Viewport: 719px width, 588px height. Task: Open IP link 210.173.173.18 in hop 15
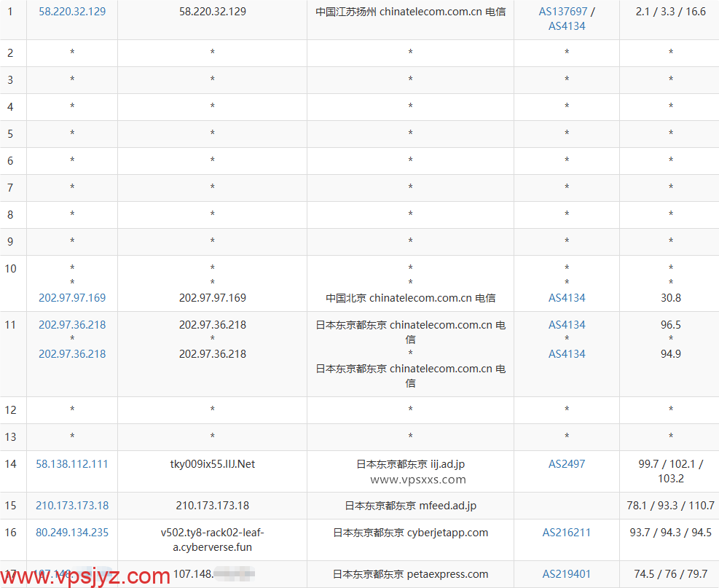72,506
